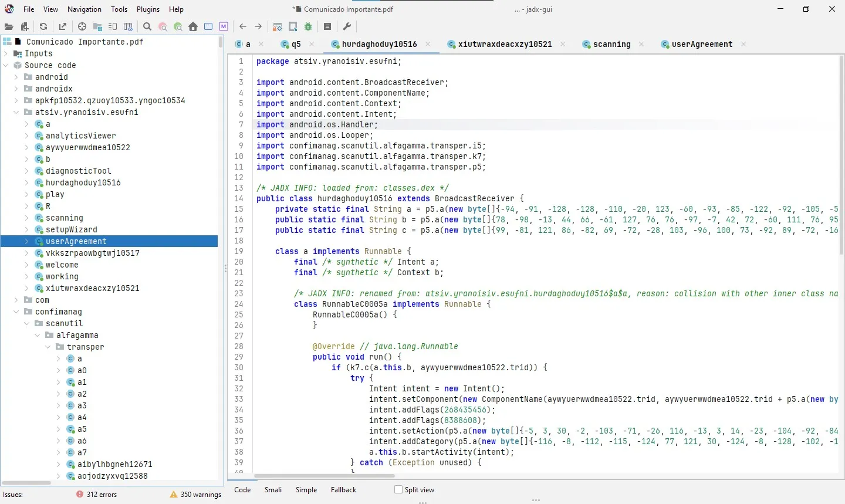
Task: Open the Help menu
Action: tap(176, 9)
